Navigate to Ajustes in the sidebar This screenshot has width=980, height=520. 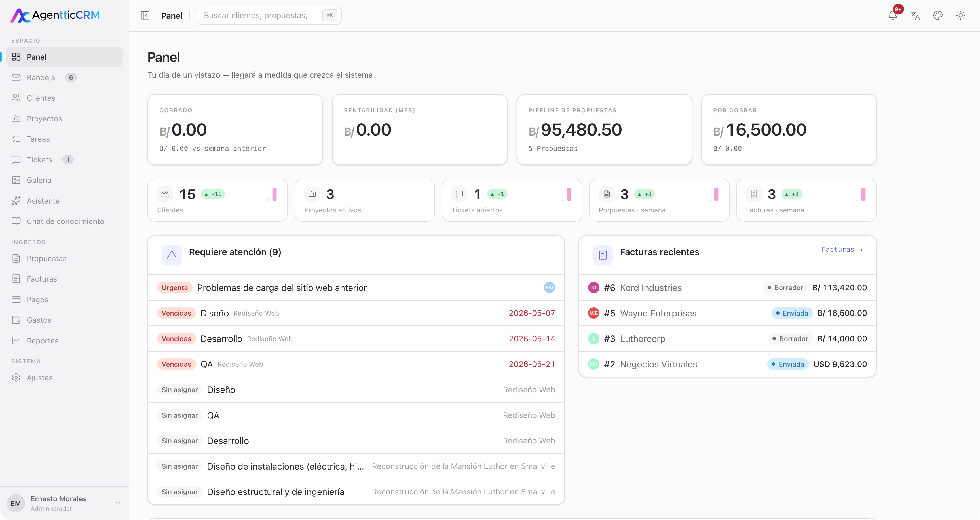point(64,377)
